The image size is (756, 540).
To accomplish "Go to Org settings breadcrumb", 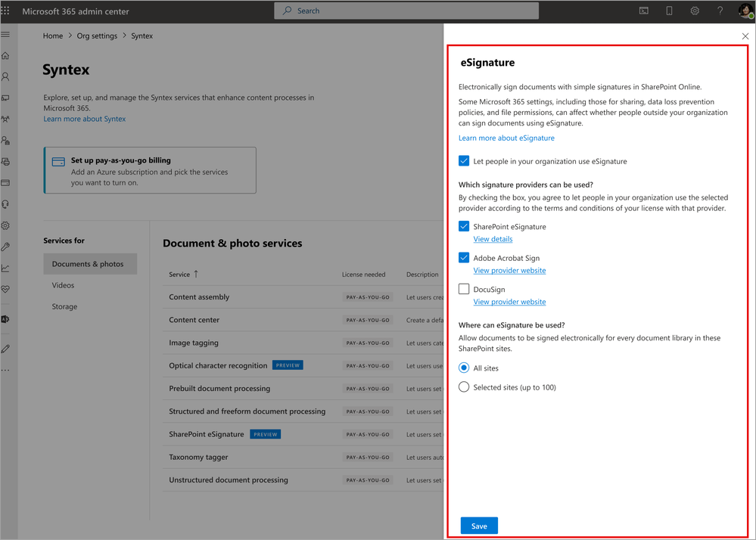I will click(97, 36).
